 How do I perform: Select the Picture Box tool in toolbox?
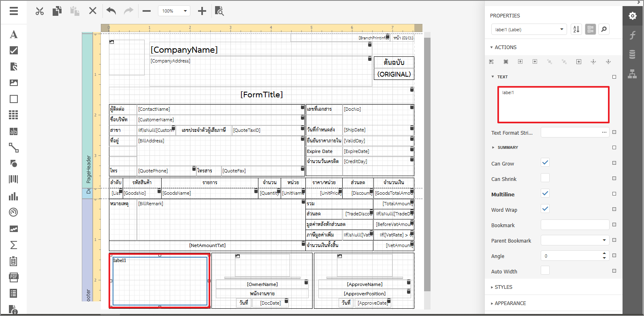pyautogui.click(x=14, y=83)
